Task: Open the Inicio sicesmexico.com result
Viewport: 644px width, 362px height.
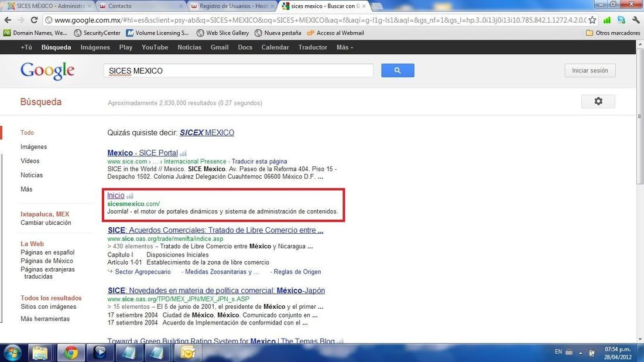Action: coord(116,196)
